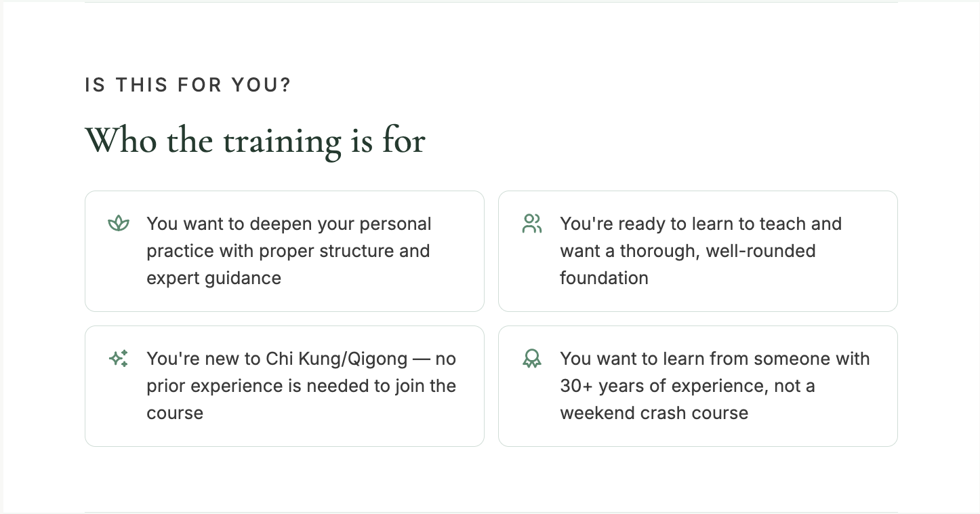This screenshot has height=514, width=980.
Task: Click the 'well-rounded' text
Action: pyautogui.click(x=760, y=251)
